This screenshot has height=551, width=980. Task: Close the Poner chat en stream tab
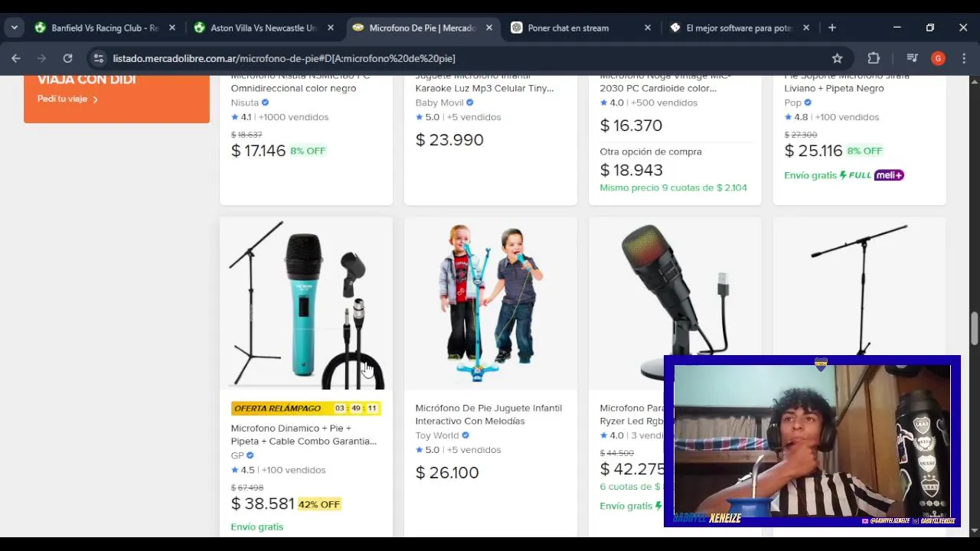point(647,28)
